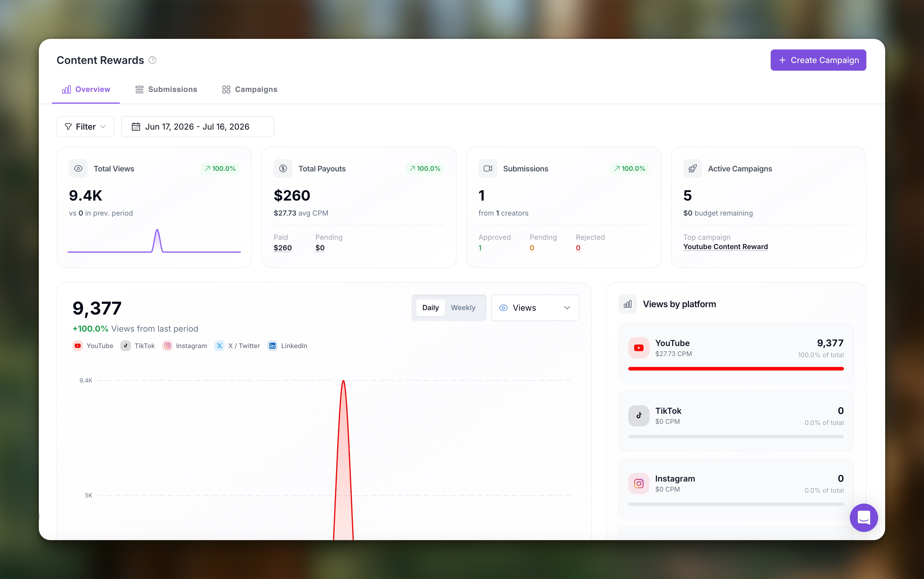
Task: Click the chart icon beside Views by platform
Action: pyautogui.click(x=627, y=304)
